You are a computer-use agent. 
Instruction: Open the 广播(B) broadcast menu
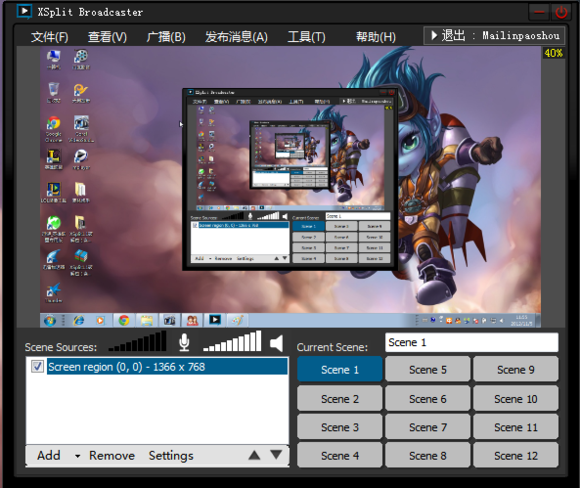[166, 37]
